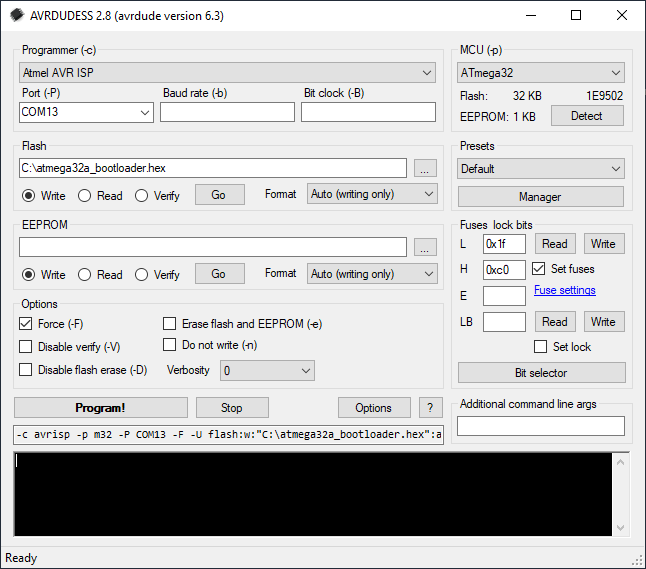
Task: Open the Flash Format dropdown
Action: pos(372,194)
